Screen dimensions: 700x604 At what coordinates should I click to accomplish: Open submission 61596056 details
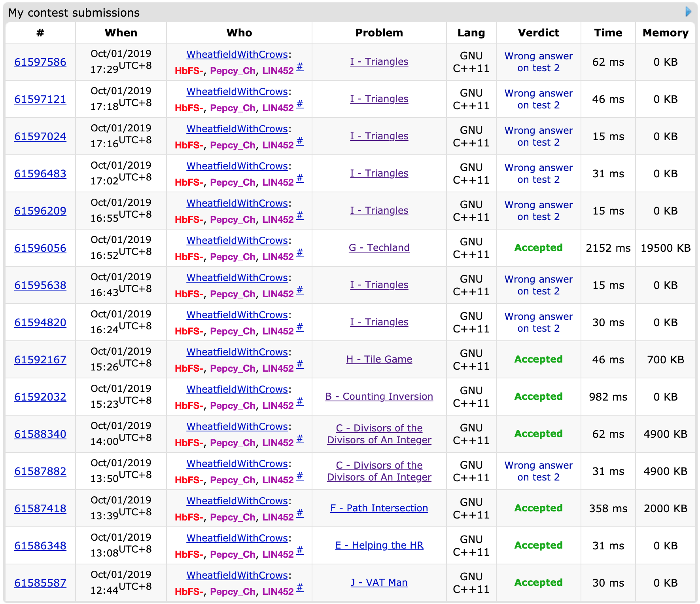click(40, 248)
